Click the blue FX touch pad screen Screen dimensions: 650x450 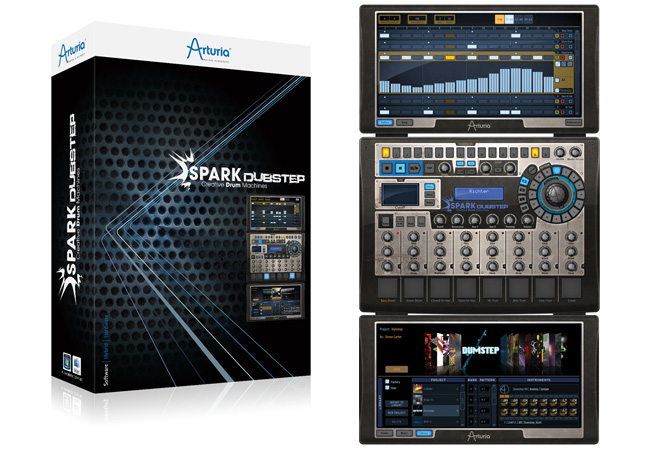(x=400, y=194)
